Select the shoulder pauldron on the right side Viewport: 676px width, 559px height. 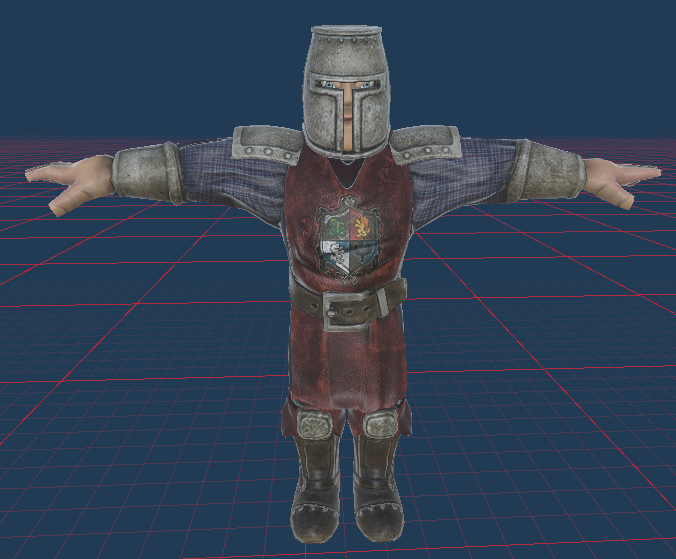pyautogui.click(x=426, y=146)
